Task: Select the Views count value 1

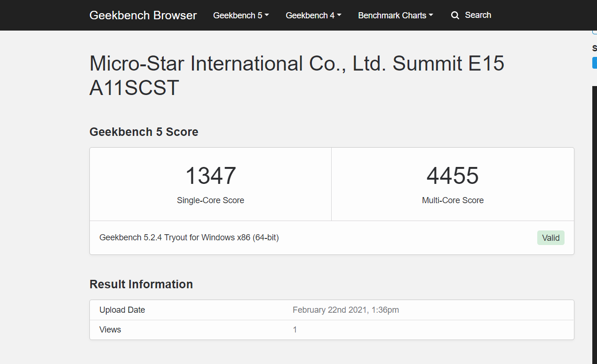Action: [295, 330]
